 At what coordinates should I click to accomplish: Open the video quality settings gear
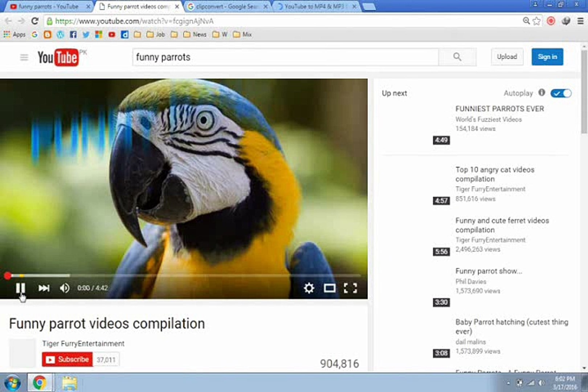pyautogui.click(x=308, y=288)
